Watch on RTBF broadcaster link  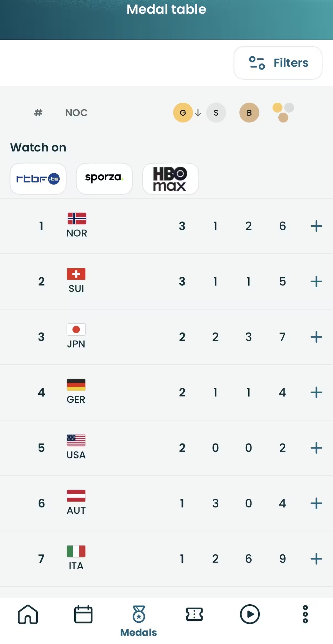38,179
